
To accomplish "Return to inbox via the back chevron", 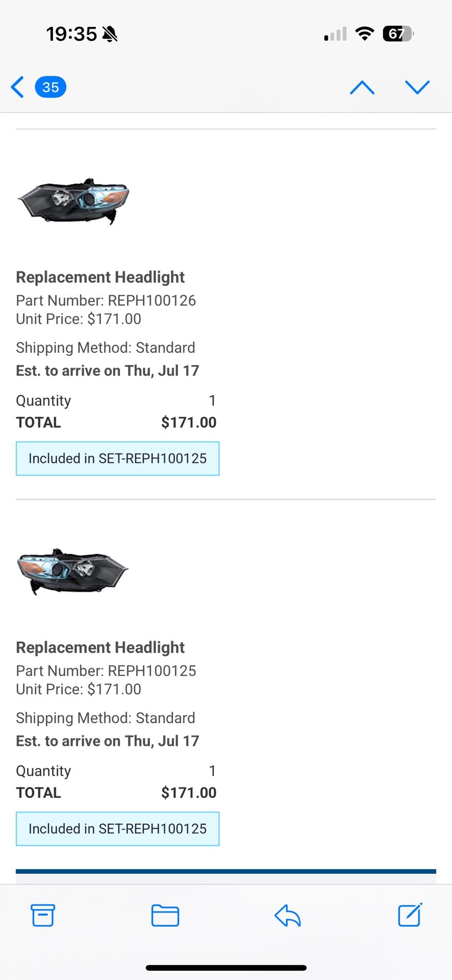I will [17, 87].
